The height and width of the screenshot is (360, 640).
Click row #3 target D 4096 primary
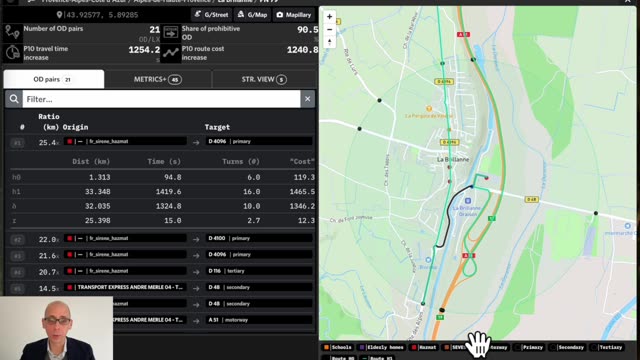pos(259,255)
